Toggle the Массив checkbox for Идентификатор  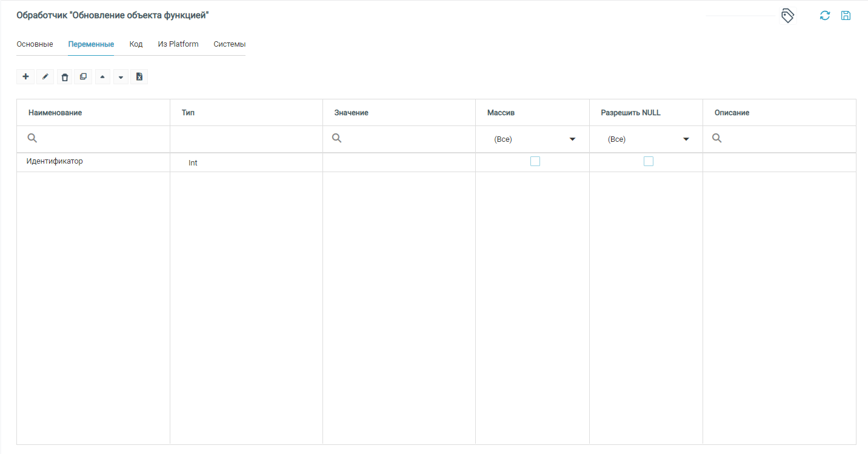pyautogui.click(x=535, y=161)
